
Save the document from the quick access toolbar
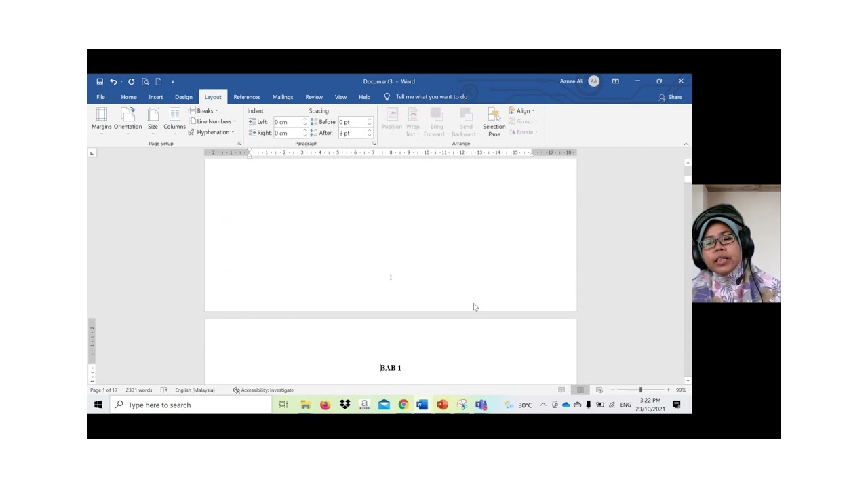[x=100, y=81]
